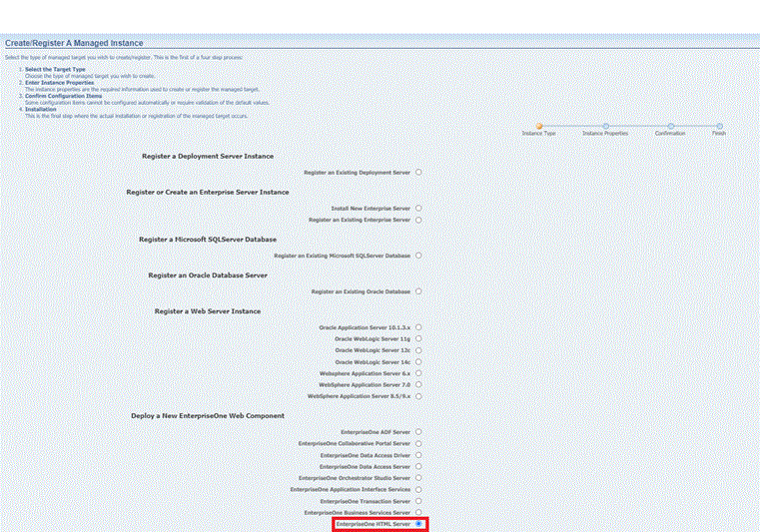Screen dimensions: 760x532
Task: Click the 'EnterpriseOne ADF Server' label
Action: pos(376,432)
